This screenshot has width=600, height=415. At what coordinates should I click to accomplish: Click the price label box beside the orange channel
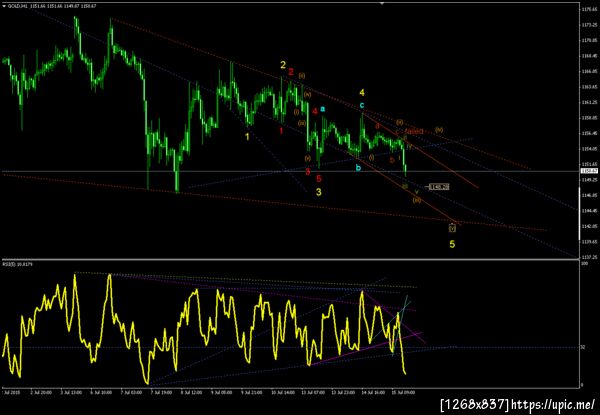pos(439,187)
